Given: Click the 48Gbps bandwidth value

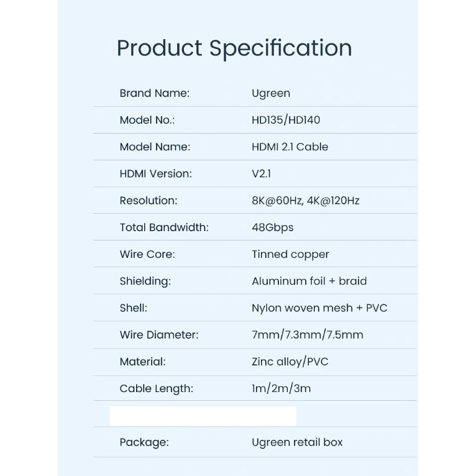Looking at the screenshot, I should point(273,227).
